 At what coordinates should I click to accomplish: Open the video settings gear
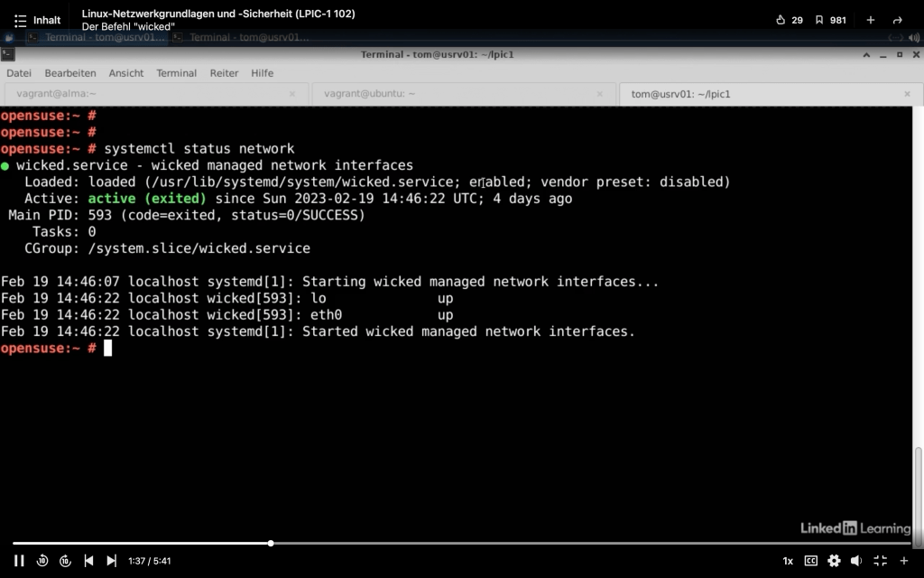(834, 561)
